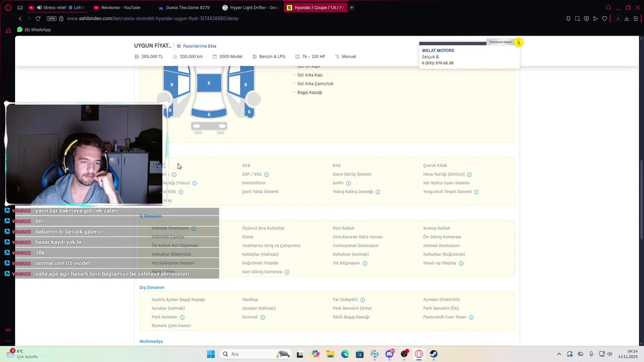Click the sahibinden.com address bar URL
Image resolution: width=644 pixels, height=362 pixels.
coord(152,19)
